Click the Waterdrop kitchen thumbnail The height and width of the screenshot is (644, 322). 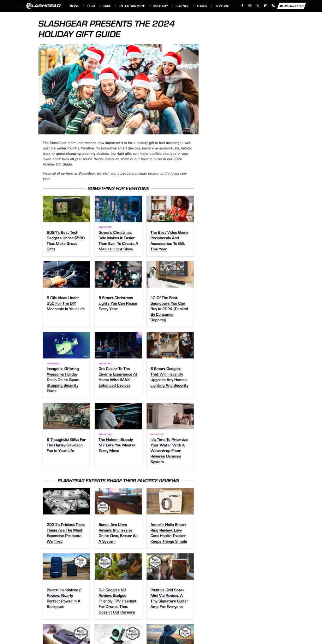click(x=170, y=416)
